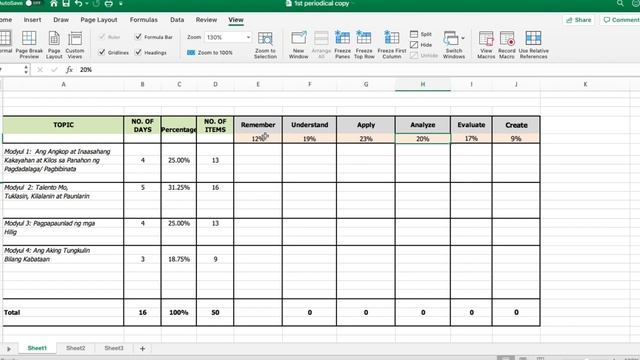This screenshot has width=640, height=360.
Task: Click the Share button
Action: [x=579, y=20]
